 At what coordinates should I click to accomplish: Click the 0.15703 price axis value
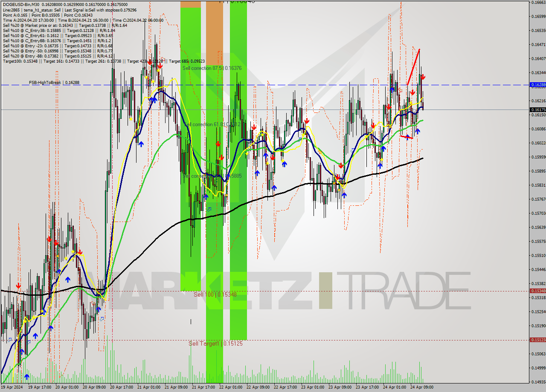point(538,213)
